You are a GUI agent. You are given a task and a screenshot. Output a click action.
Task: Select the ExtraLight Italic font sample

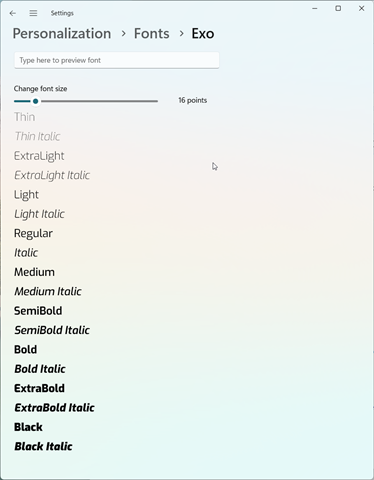pos(52,175)
